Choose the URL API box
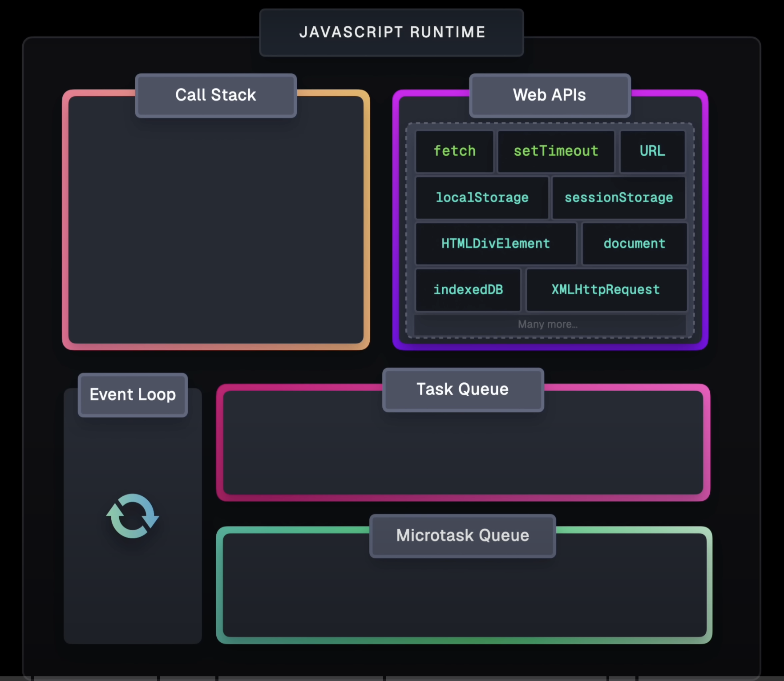The width and height of the screenshot is (784, 681). click(x=652, y=151)
